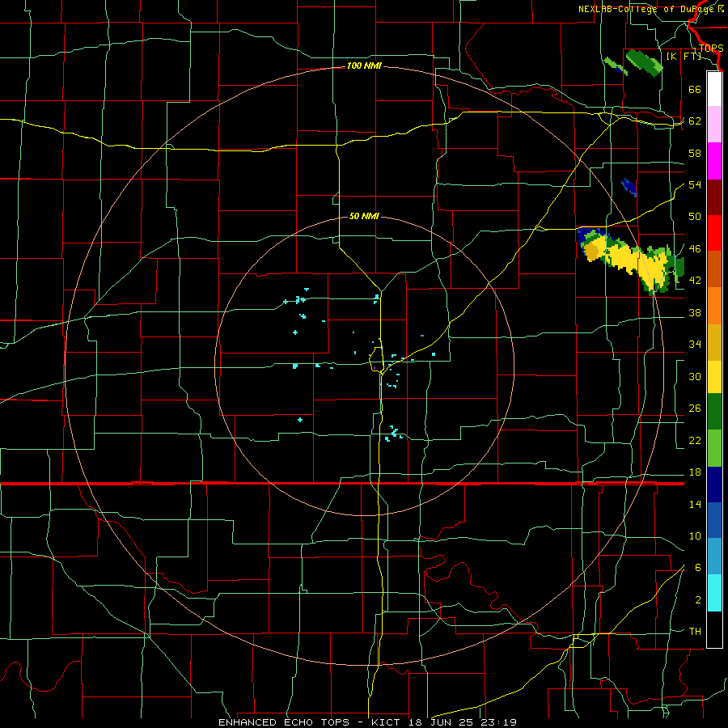Click the dark green echo near top right

coord(645,62)
